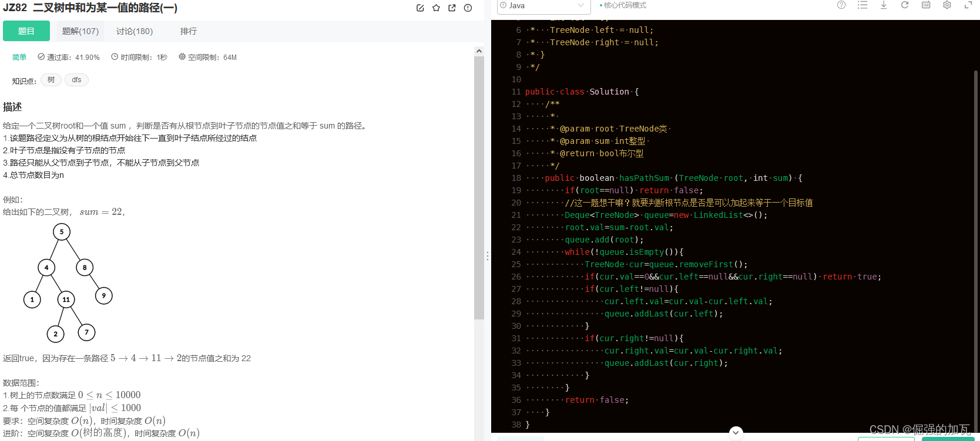
Task: Click scroll-up arrow of description panel
Action: tap(479, 51)
